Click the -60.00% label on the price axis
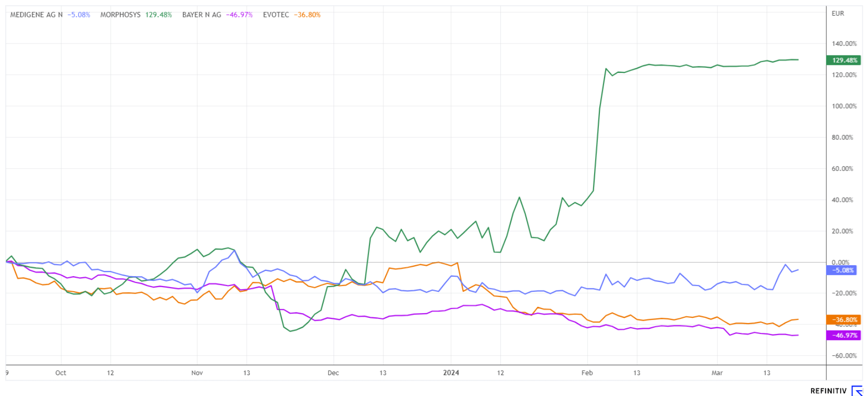 tap(844, 356)
